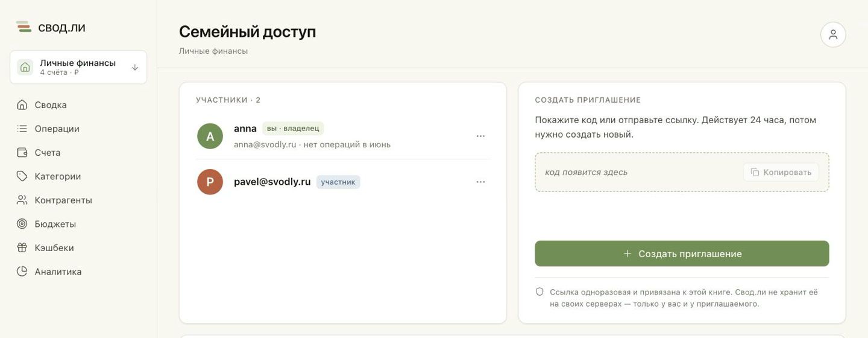This screenshot has width=868, height=338.
Task: Click the 'СВОД.ЛИ' brand name
Action: coord(61,28)
